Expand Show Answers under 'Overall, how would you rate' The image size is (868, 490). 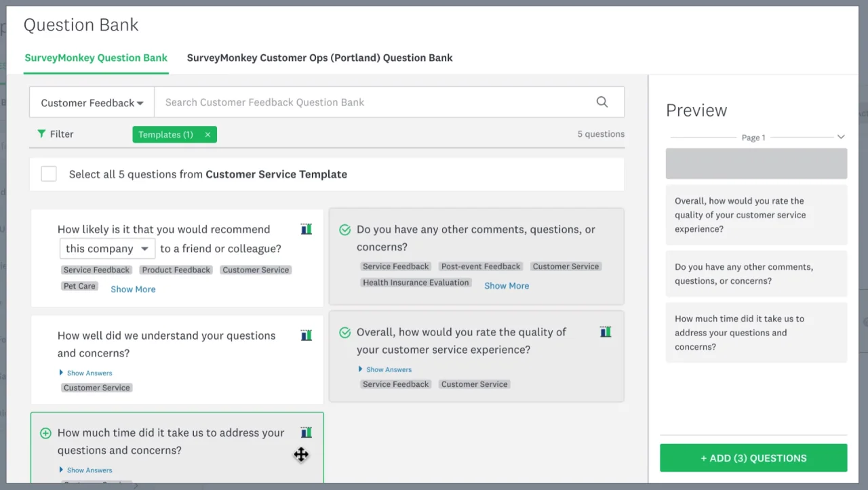(384, 369)
